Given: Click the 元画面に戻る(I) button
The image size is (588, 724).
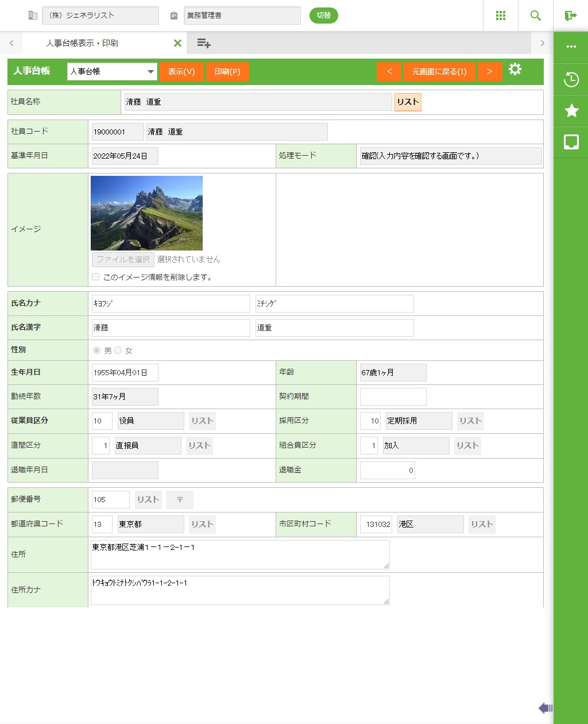Looking at the screenshot, I should pos(439,72).
